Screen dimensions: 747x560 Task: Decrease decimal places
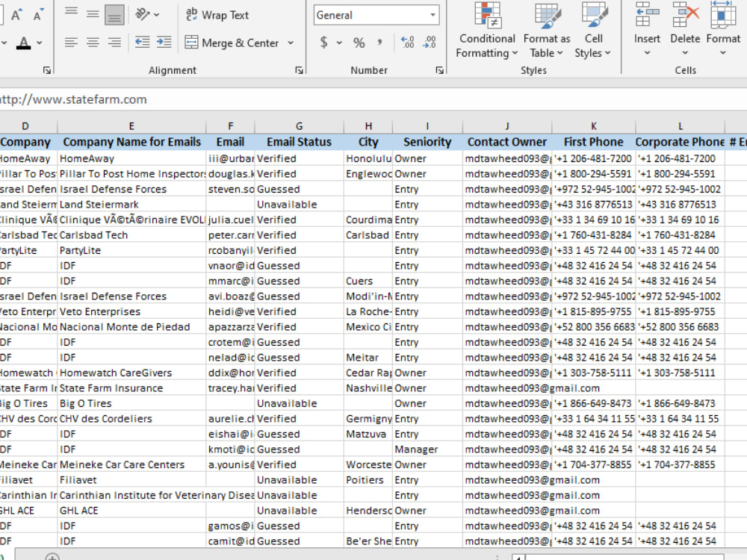tap(430, 43)
